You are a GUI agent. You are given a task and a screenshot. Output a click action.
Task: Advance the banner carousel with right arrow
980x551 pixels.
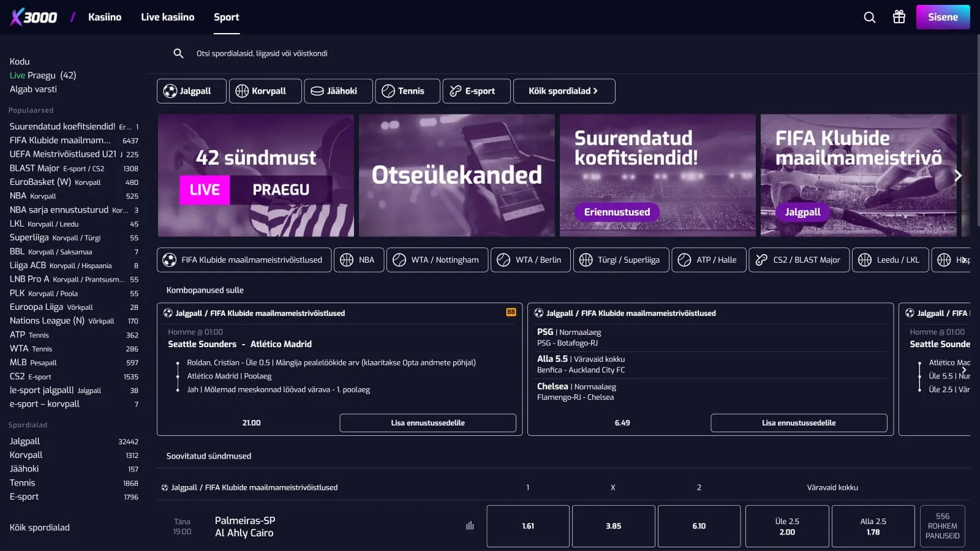958,176
